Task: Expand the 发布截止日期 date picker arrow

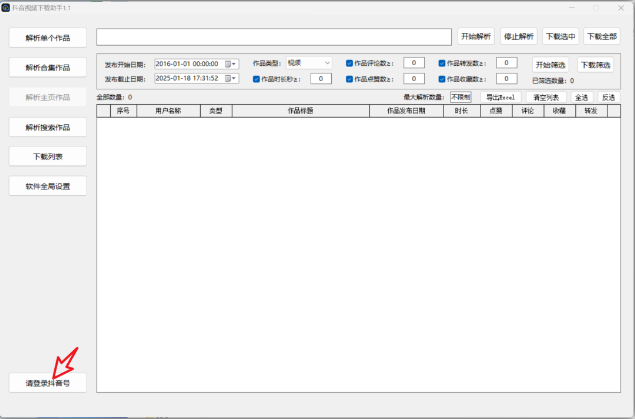Action: click(236, 78)
